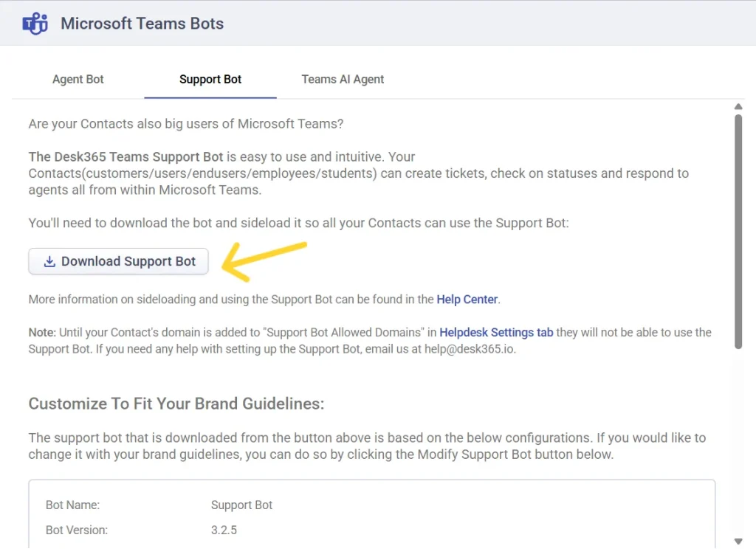Click the 'Support Bot' bot name value
756x560 pixels.
241,505
